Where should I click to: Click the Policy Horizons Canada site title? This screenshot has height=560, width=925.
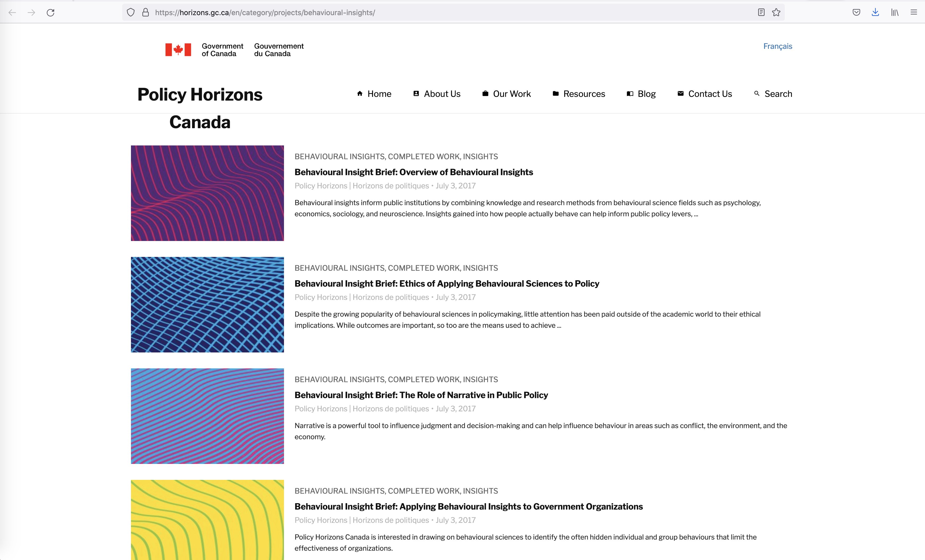(x=200, y=108)
